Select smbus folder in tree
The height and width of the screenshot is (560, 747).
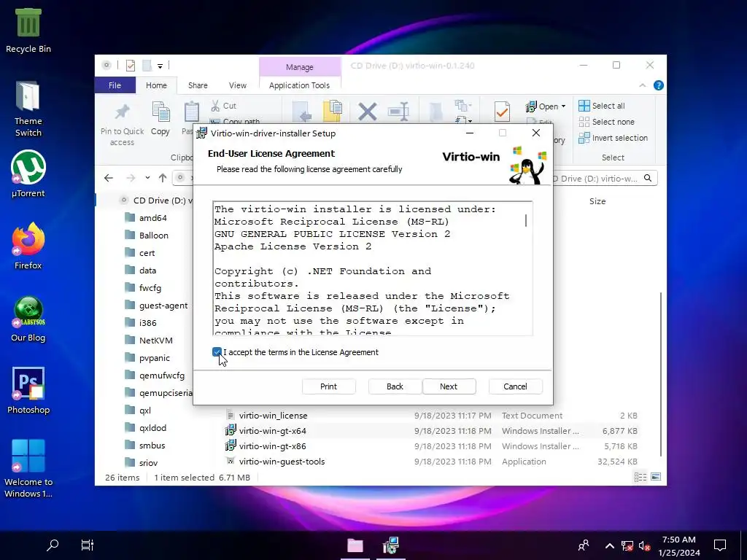pyautogui.click(x=145, y=446)
